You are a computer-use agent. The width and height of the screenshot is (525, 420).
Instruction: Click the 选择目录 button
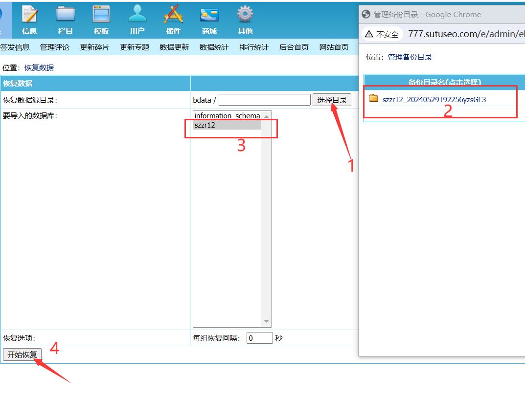(x=332, y=100)
